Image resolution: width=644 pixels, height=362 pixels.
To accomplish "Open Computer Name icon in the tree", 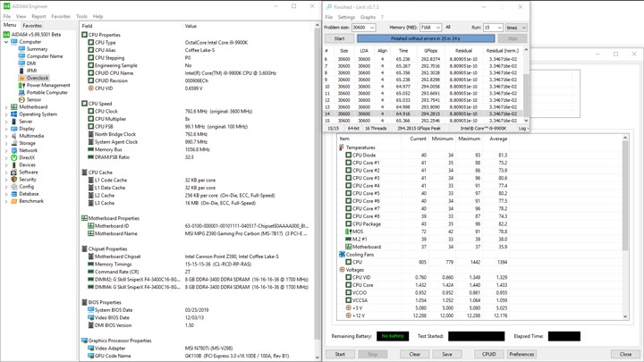I will (21, 56).
